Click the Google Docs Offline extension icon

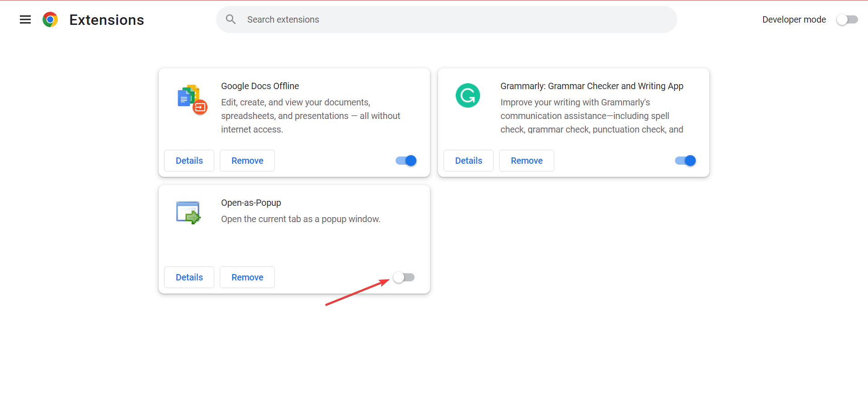[x=192, y=100]
